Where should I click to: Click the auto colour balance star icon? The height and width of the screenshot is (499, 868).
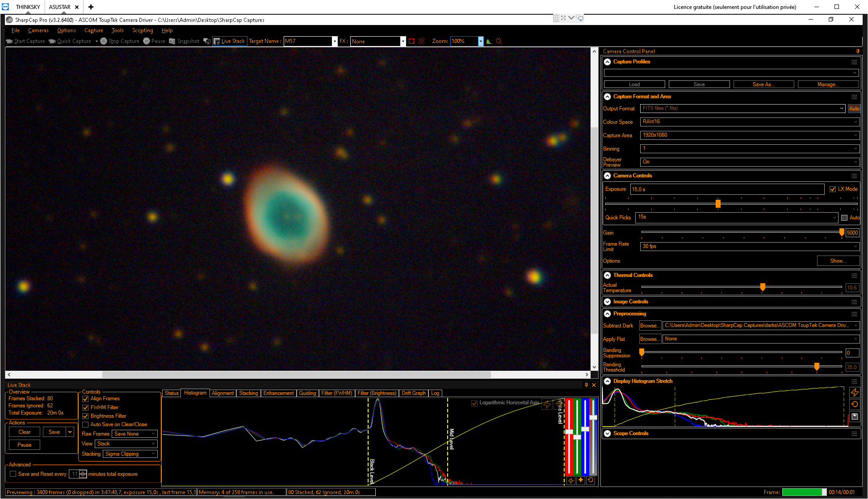[x=581, y=480]
